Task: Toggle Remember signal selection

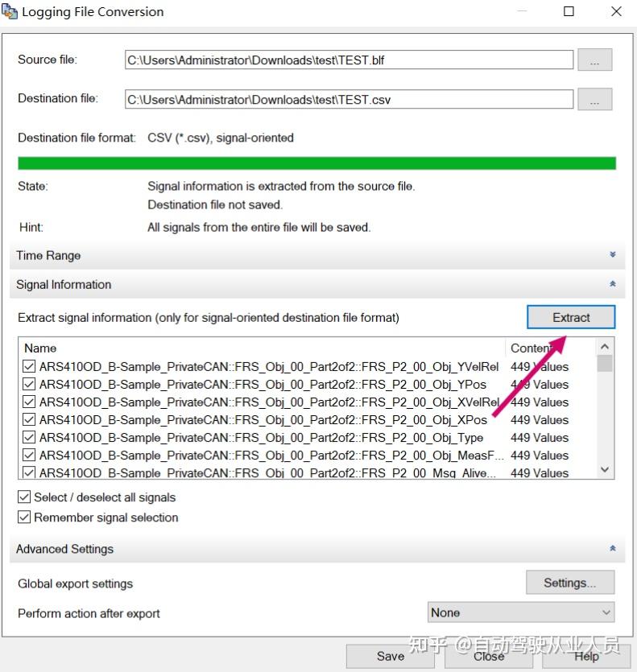Action: [24, 517]
